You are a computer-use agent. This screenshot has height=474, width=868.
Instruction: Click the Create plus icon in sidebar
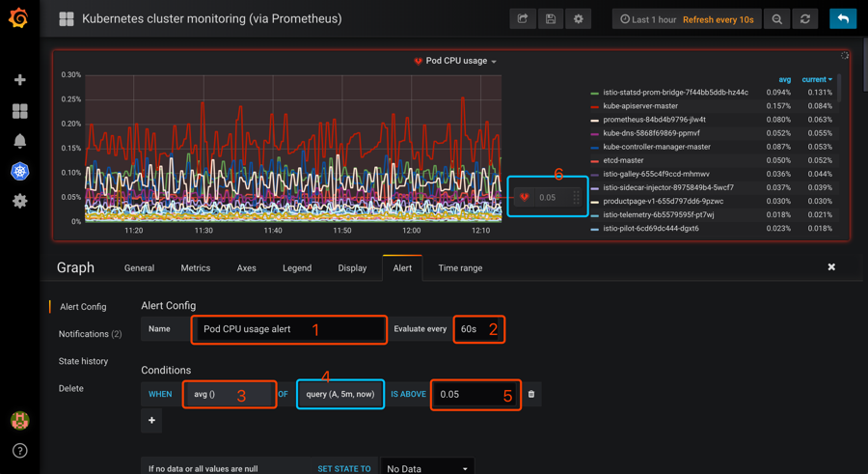click(20, 80)
